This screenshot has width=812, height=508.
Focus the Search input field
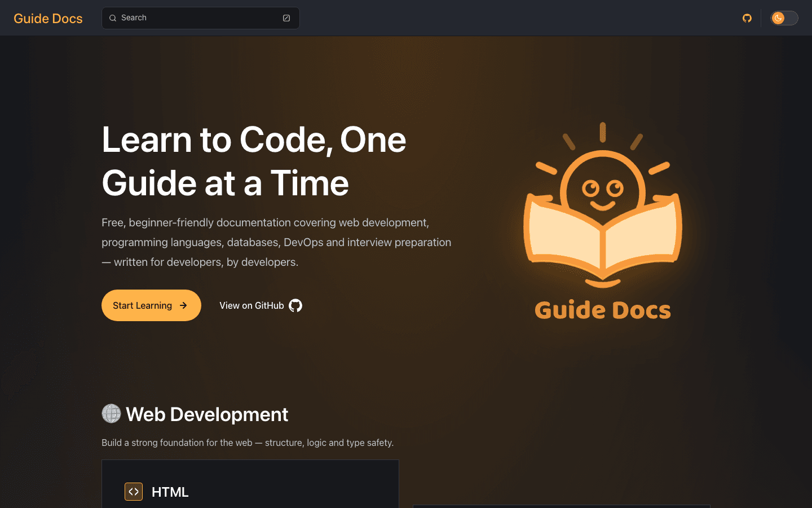click(200, 18)
